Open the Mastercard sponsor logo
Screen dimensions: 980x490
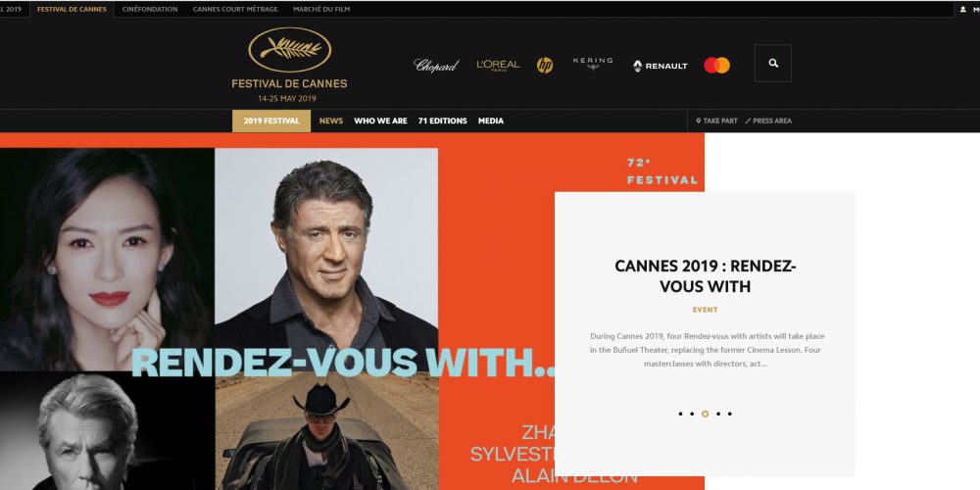[717, 65]
